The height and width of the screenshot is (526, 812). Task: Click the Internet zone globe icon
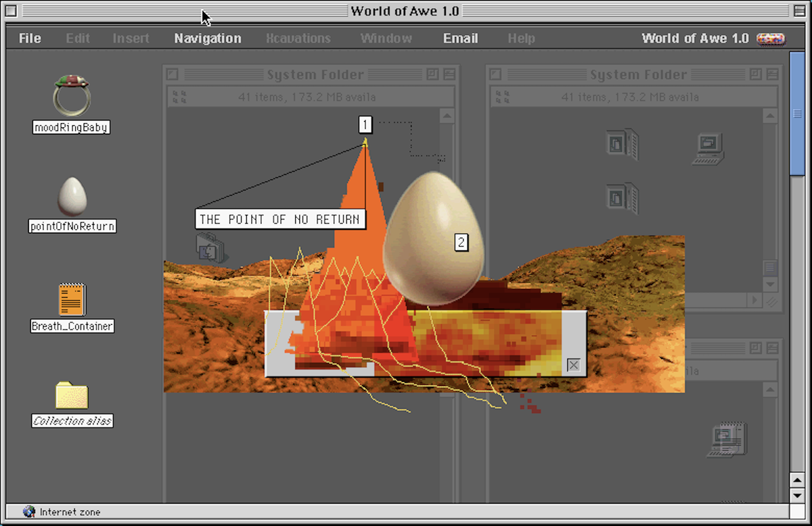tap(29, 512)
